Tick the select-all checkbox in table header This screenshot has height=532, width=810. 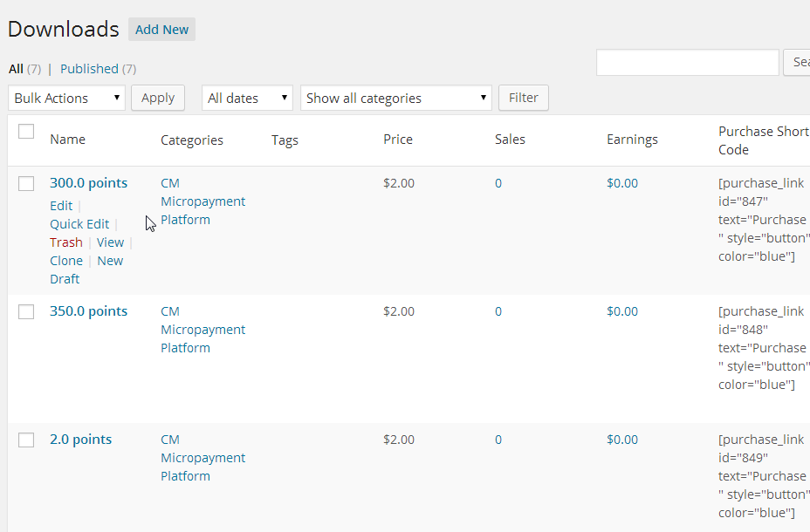coord(26,132)
